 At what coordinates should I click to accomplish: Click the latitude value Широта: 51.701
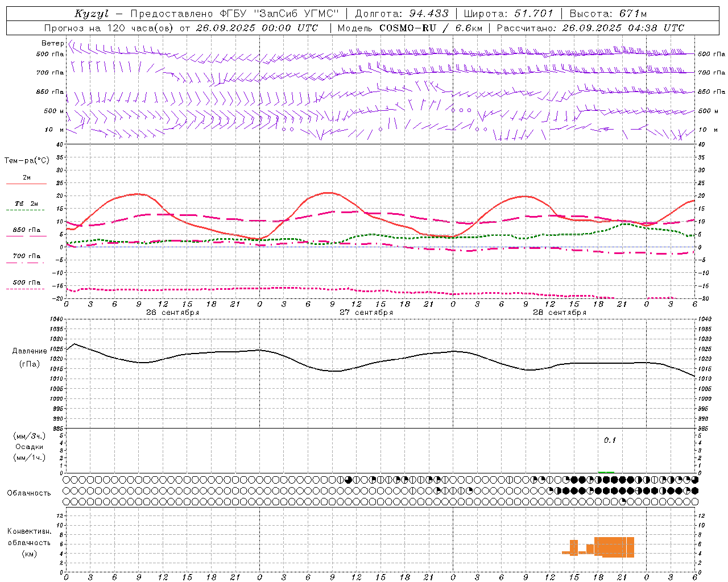(508, 14)
